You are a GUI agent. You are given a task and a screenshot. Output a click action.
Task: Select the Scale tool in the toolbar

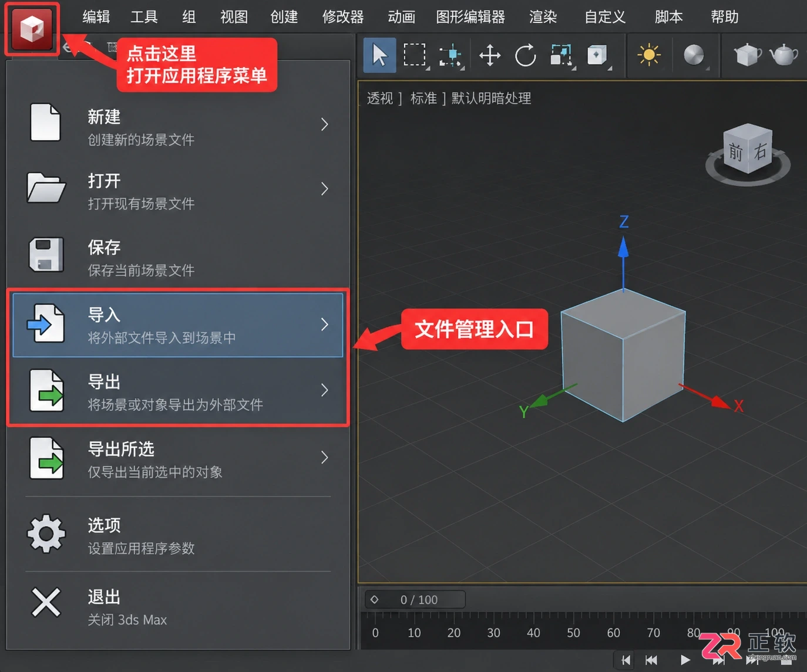[561, 56]
